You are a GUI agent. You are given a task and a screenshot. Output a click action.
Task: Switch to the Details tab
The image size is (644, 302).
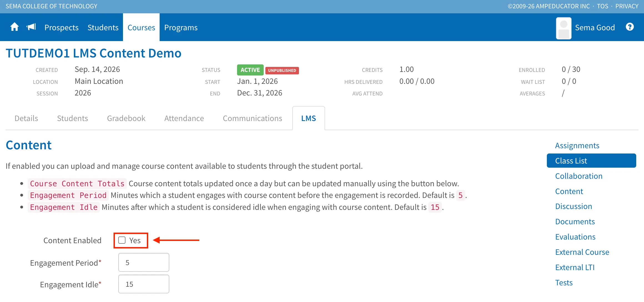pos(26,118)
